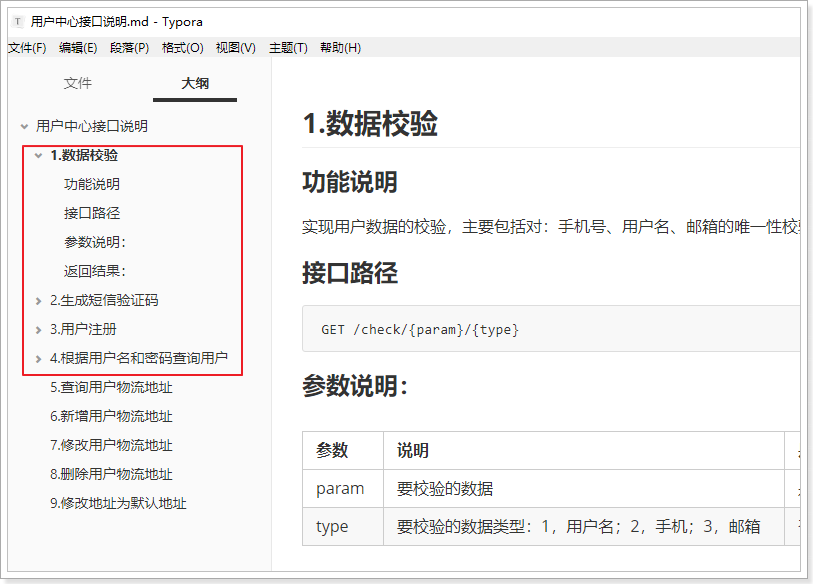Image resolution: width=813 pixels, height=584 pixels.
Task: Go to 接口路径 outline entry
Action: [x=92, y=213]
